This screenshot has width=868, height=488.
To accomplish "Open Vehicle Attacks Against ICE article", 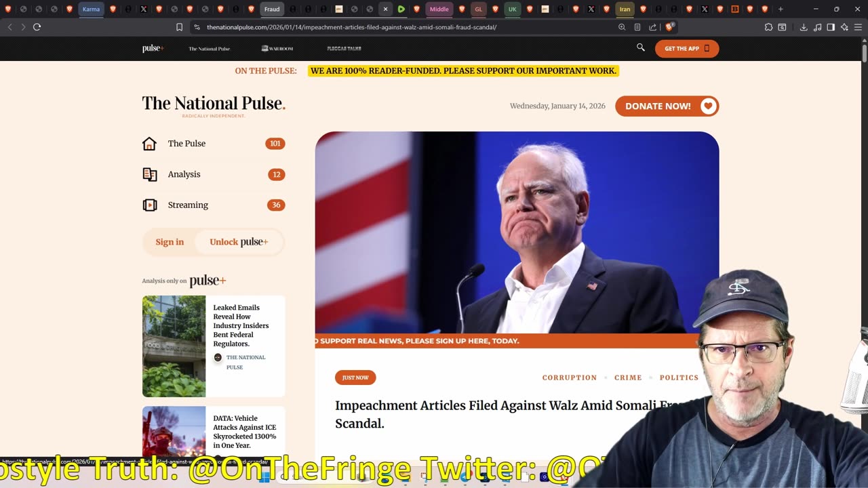I will [x=244, y=432].
